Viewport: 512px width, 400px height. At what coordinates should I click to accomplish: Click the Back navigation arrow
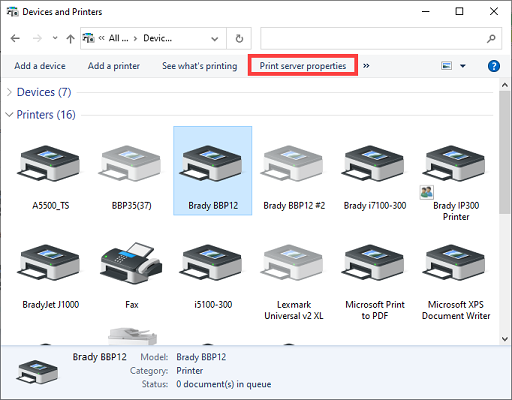click(15, 39)
